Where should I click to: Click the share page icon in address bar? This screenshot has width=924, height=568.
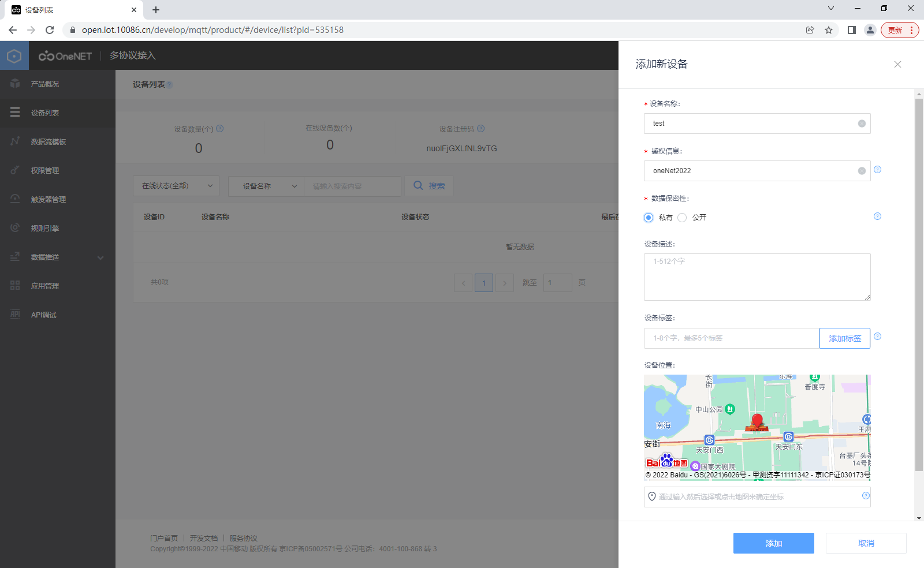coord(810,30)
